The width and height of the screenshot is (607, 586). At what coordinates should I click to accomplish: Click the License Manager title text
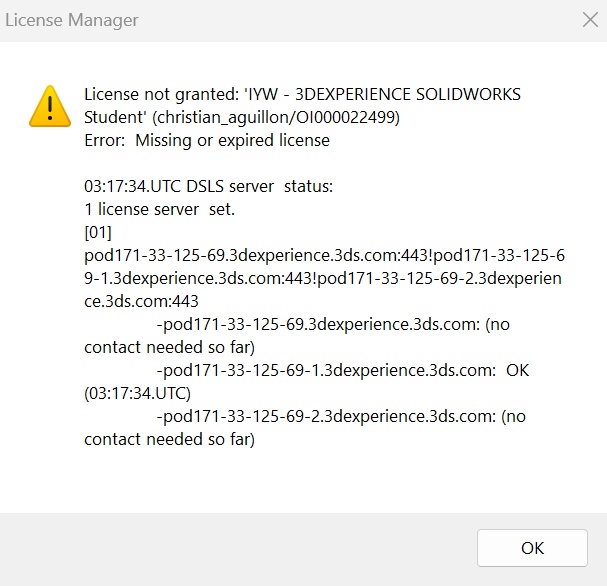(x=72, y=20)
